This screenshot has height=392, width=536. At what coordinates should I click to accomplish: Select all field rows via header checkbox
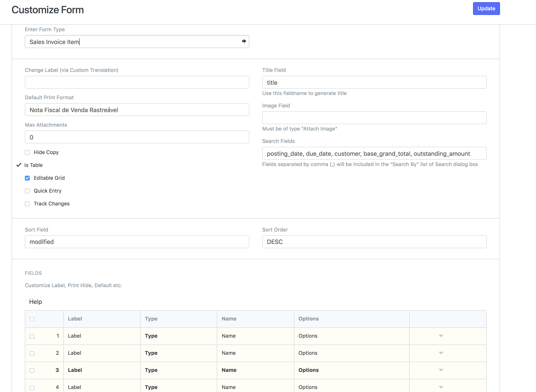click(32, 319)
